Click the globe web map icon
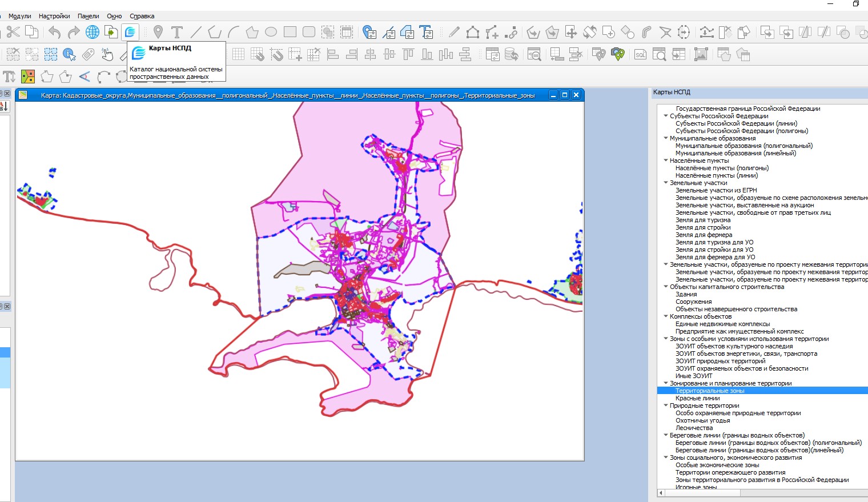This screenshot has width=868, height=502. coord(93,32)
